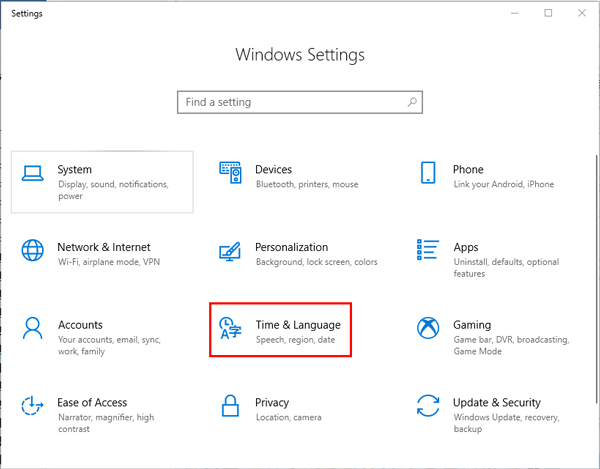This screenshot has height=469, width=600.
Task: Focus the Find a setting search box
Action: [300, 102]
